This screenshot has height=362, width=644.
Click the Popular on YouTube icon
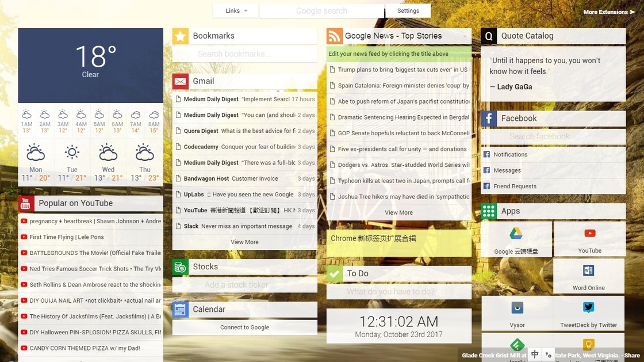[26, 203]
